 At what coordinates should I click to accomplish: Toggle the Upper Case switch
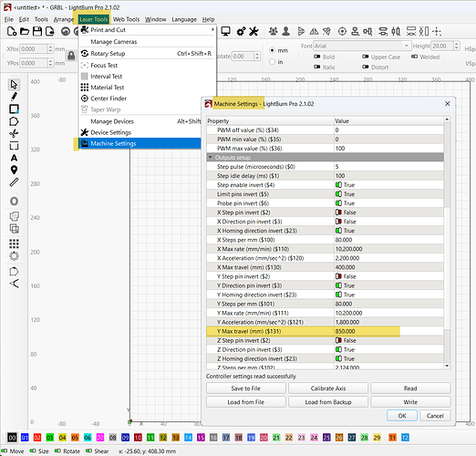pyautogui.click(x=366, y=57)
